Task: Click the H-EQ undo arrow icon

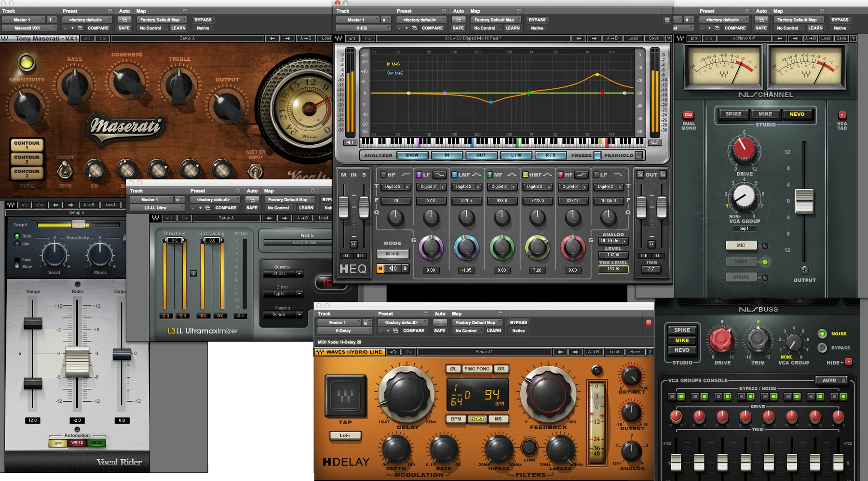Action: click(x=353, y=38)
